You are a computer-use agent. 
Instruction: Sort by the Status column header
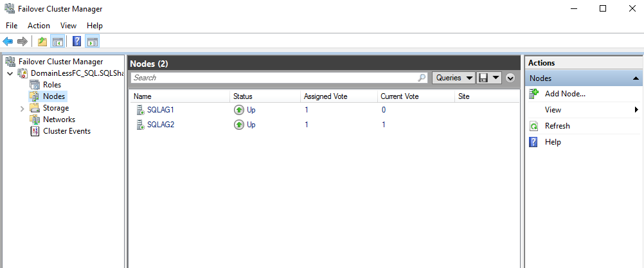(243, 96)
